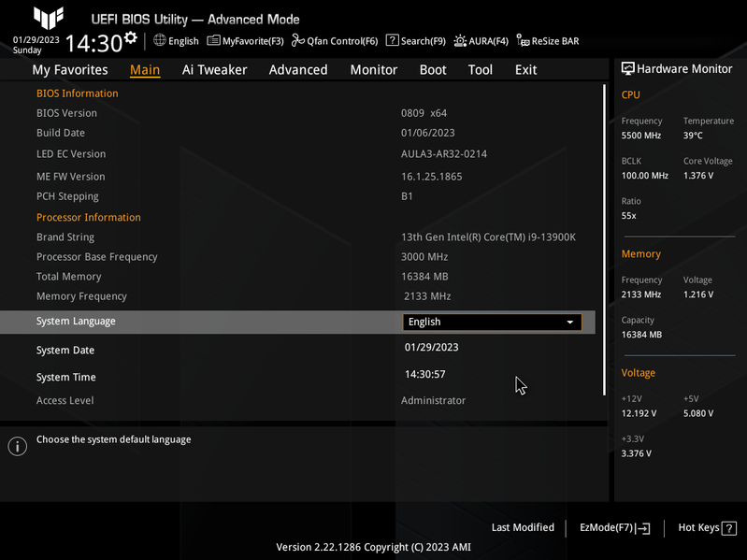747x560 pixels.
Task: Select the Exit menu tab
Action: (526, 70)
